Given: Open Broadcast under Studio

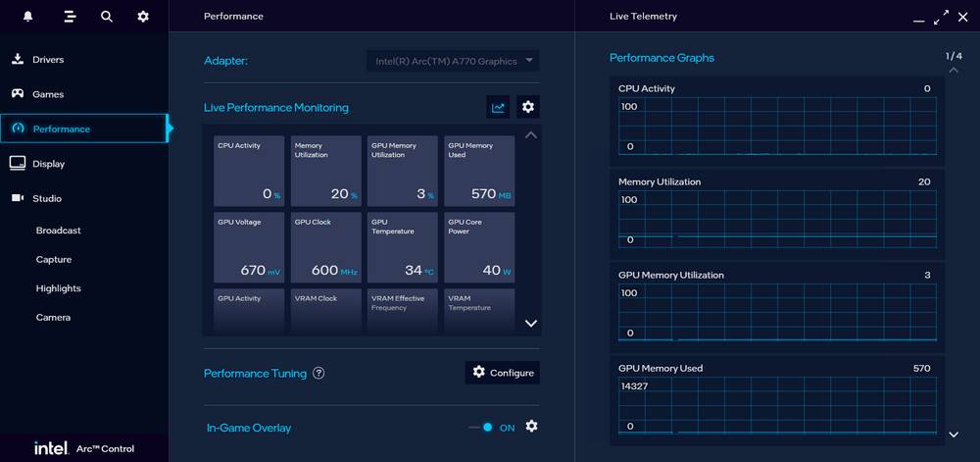Looking at the screenshot, I should pyautogui.click(x=58, y=231).
